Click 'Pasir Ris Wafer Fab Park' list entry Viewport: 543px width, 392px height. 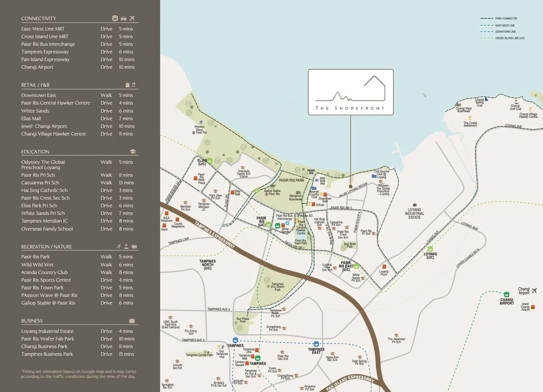pos(77,339)
